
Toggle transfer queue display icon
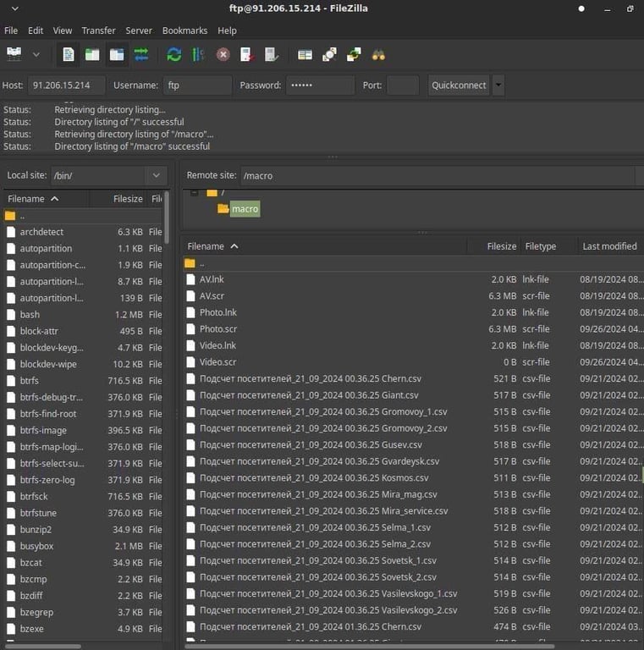click(x=141, y=54)
